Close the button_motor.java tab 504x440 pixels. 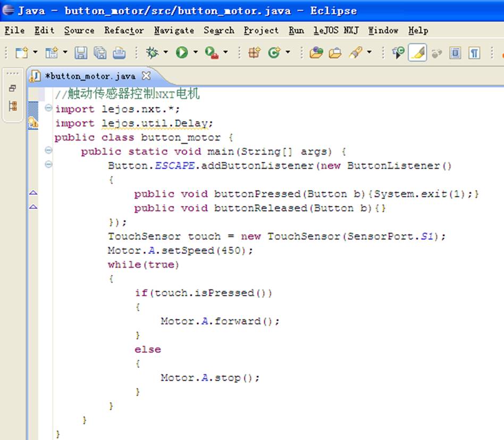tap(146, 76)
